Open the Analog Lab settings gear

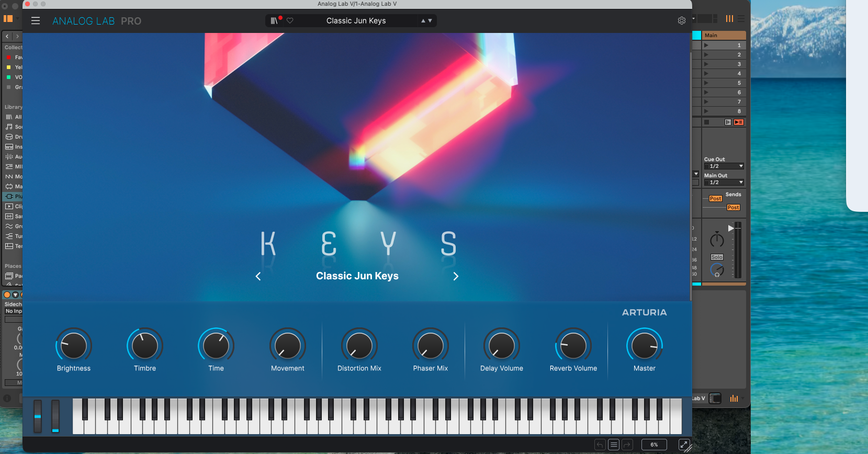point(682,21)
